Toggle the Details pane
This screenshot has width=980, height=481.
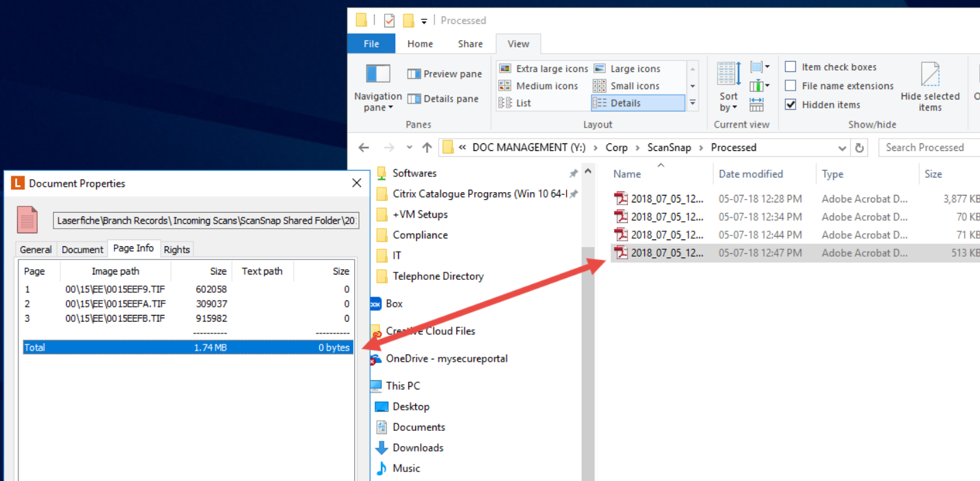443,99
